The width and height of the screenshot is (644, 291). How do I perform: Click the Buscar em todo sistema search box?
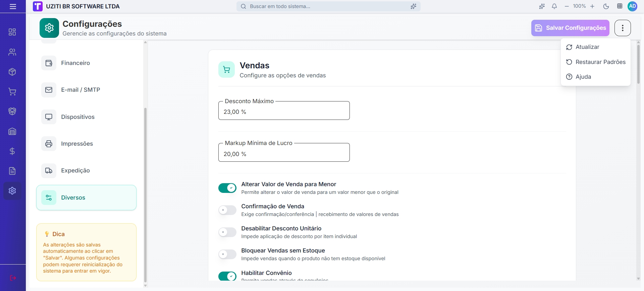pos(328,6)
